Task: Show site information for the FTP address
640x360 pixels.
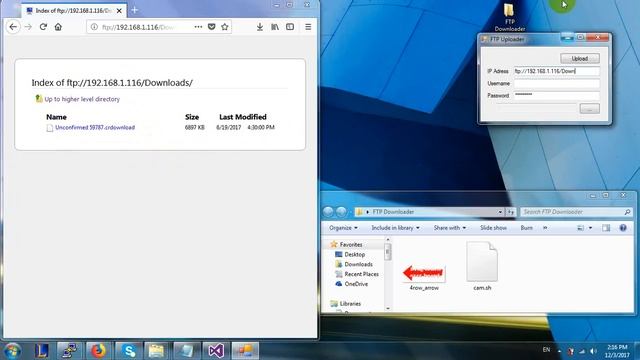Action: (94, 27)
